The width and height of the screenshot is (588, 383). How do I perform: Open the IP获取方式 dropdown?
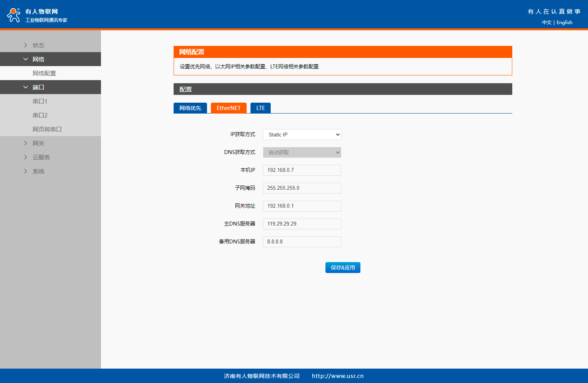pos(302,135)
